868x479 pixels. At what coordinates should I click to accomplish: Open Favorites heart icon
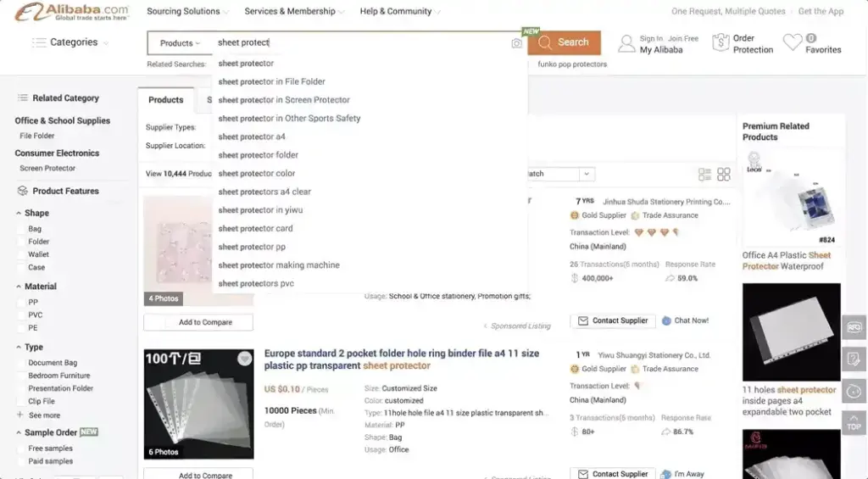(x=793, y=42)
